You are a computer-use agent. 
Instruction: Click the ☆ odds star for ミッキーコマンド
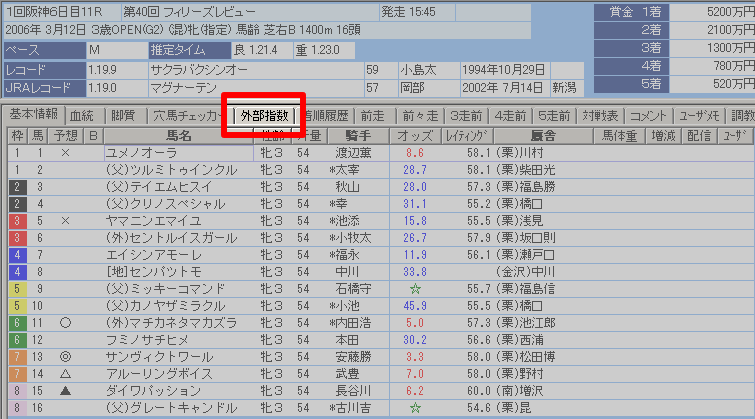click(414, 289)
